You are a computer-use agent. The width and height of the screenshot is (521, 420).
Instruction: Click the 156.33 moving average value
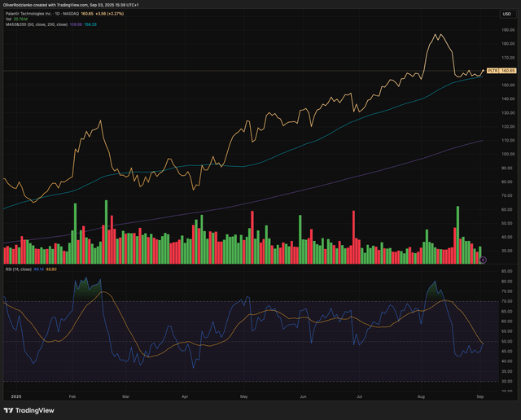click(90, 24)
